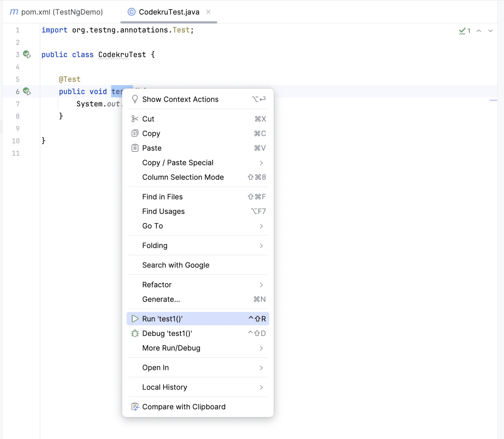Close the CodekruTest.java tab

pos(208,12)
